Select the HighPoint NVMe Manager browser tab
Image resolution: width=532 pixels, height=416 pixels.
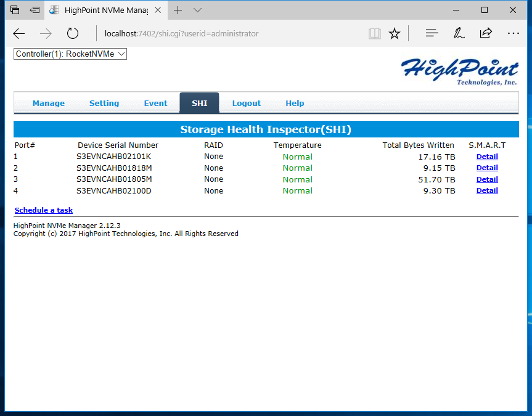[105, 10]
